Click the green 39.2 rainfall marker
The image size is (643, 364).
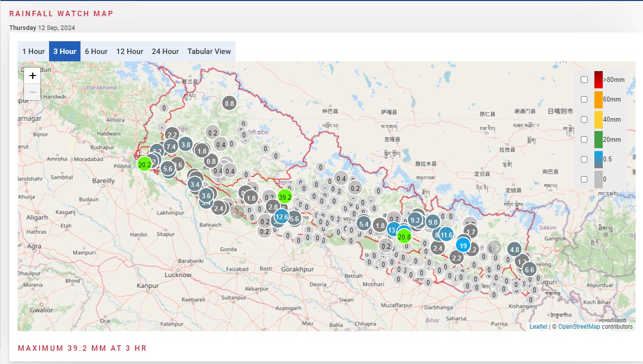285,197
